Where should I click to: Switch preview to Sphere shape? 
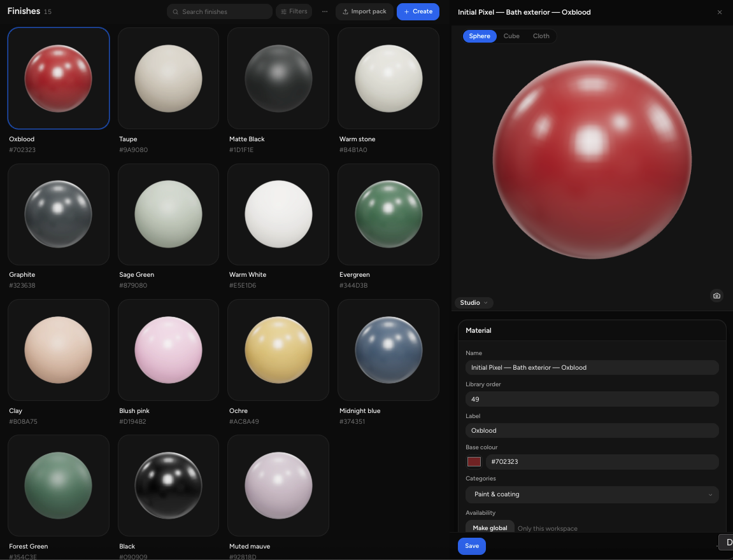[480, 36]
